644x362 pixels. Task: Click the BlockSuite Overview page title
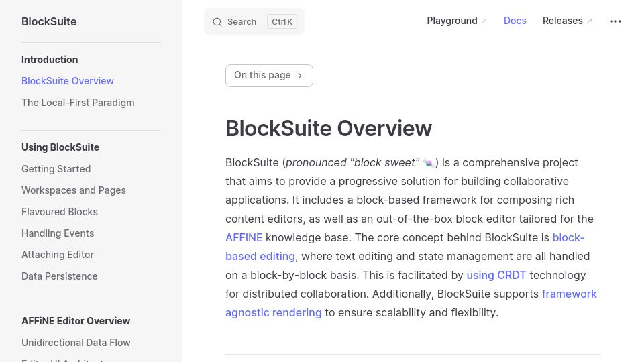[x=329, y=129]
